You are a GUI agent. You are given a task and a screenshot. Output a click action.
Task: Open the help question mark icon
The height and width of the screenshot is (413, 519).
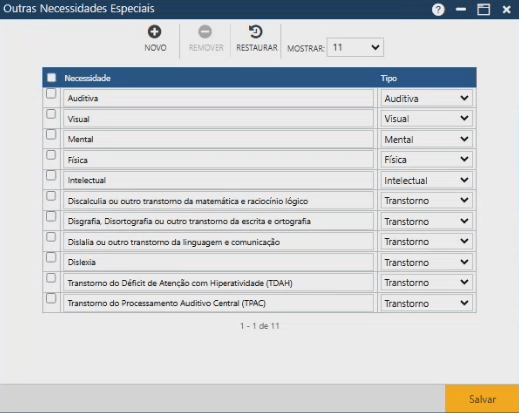tap(438, 10)
